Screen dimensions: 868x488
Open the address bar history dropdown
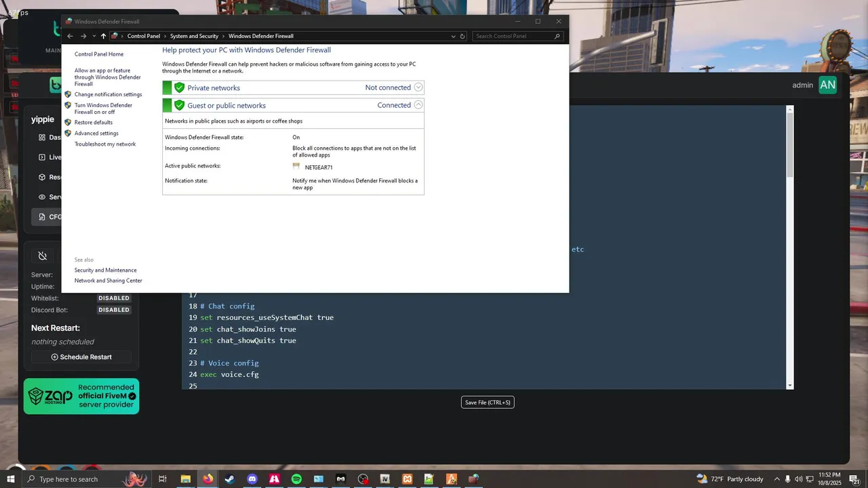pos(453,36)
